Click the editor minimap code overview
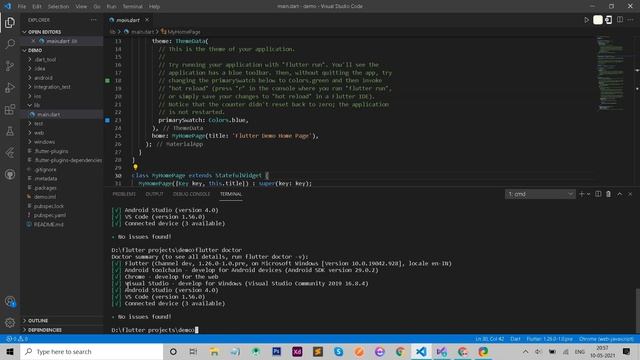This screenshot has width=640, height=360. click(x=611, y=73)
